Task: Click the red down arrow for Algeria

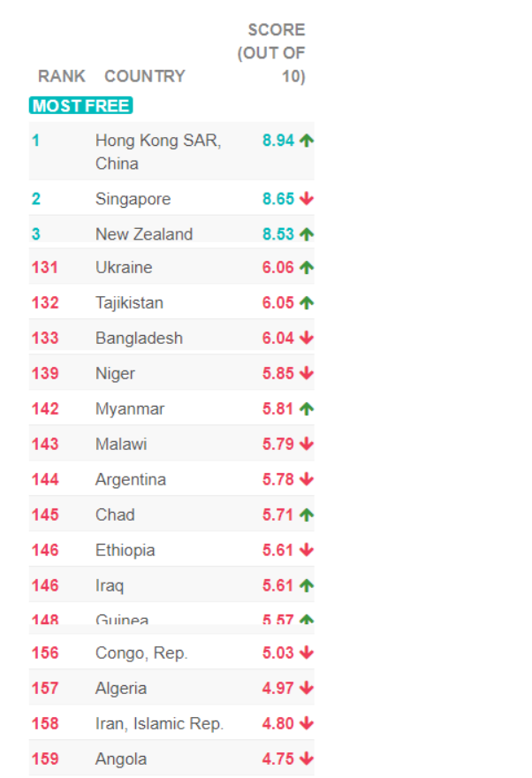Action: tap(307, 688)
